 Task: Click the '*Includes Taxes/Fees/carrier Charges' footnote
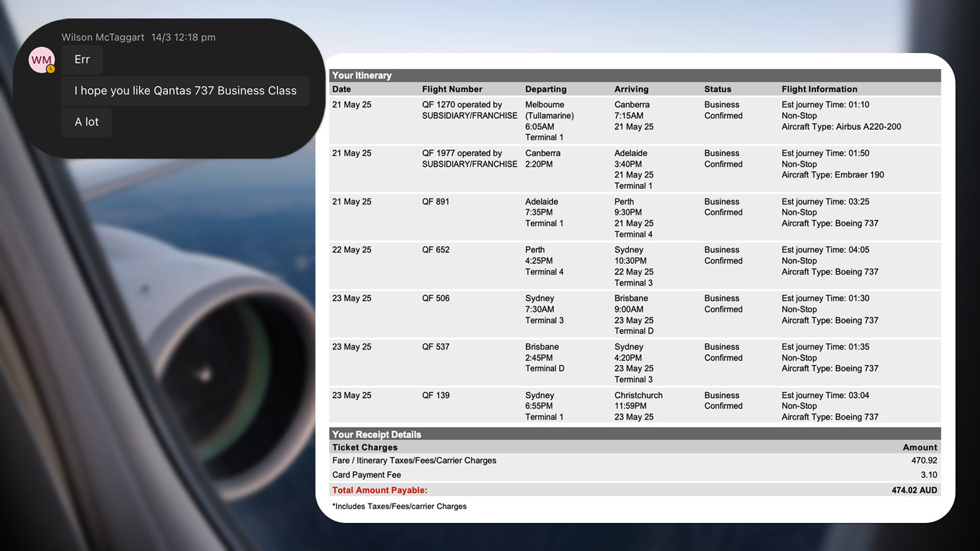coord(399,507)
